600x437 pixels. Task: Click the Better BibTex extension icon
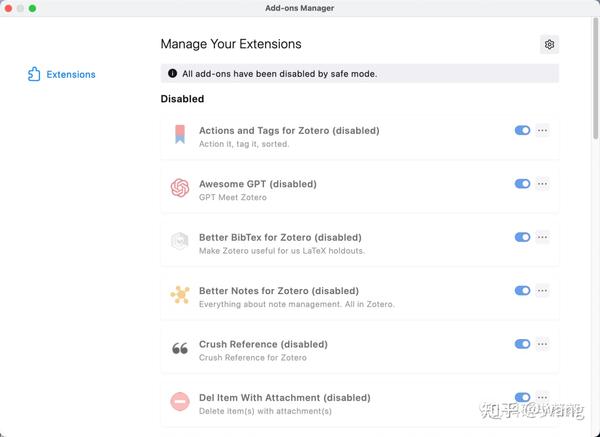click(x=180, y=241)
